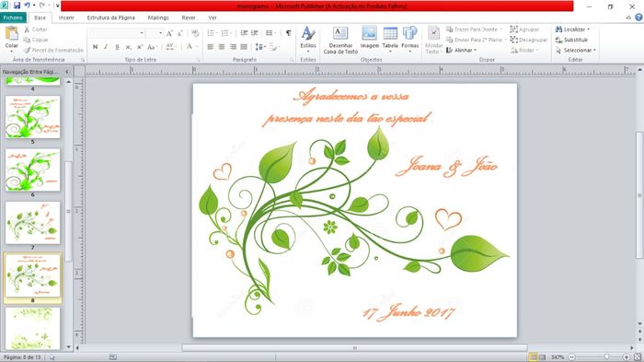This screenshot has width=644, height=362.
Task: Open the font size dropdown
Action: tap(161, 33)
